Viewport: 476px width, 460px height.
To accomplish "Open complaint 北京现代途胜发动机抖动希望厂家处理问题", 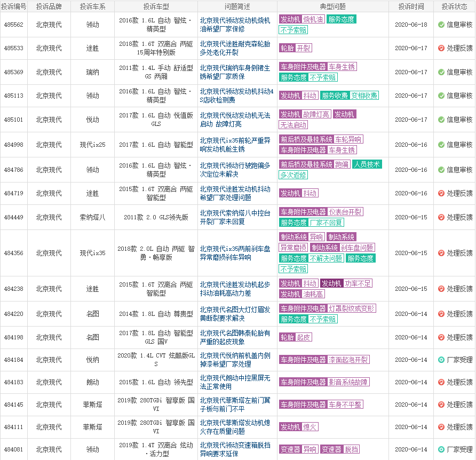I will (235, 193).
